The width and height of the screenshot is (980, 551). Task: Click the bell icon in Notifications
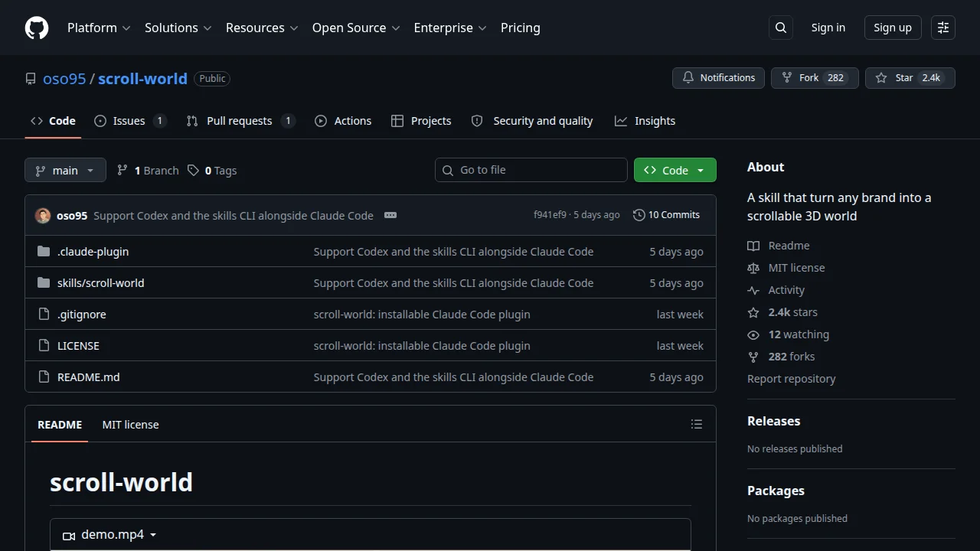tap(688, 77)
